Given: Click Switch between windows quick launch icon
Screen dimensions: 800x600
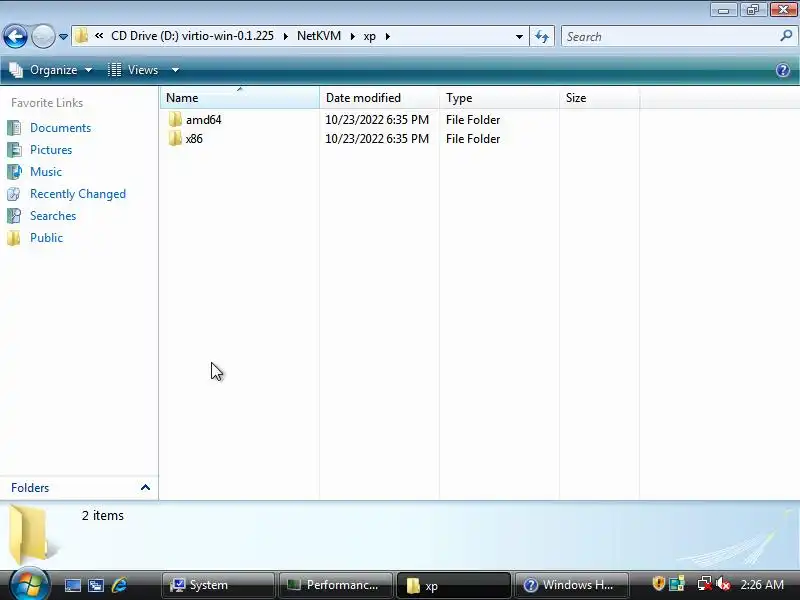Looking at the screenshot, I should [x=96, y=585].
